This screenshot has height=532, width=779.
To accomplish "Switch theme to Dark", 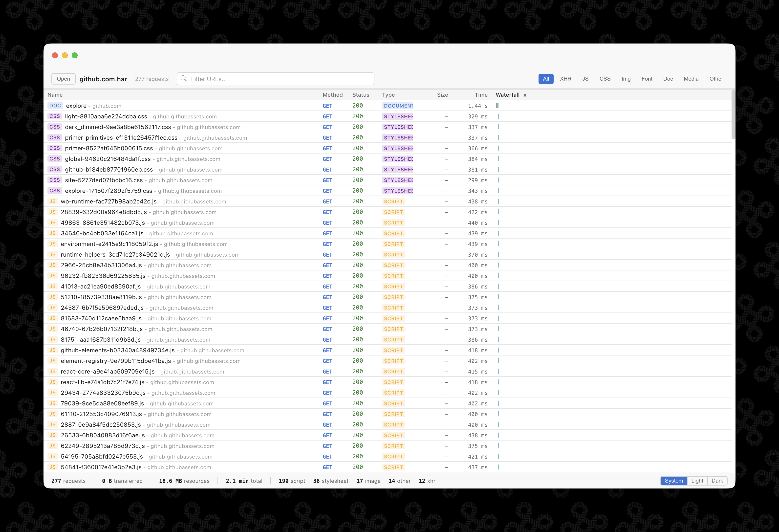I will 717,481.
